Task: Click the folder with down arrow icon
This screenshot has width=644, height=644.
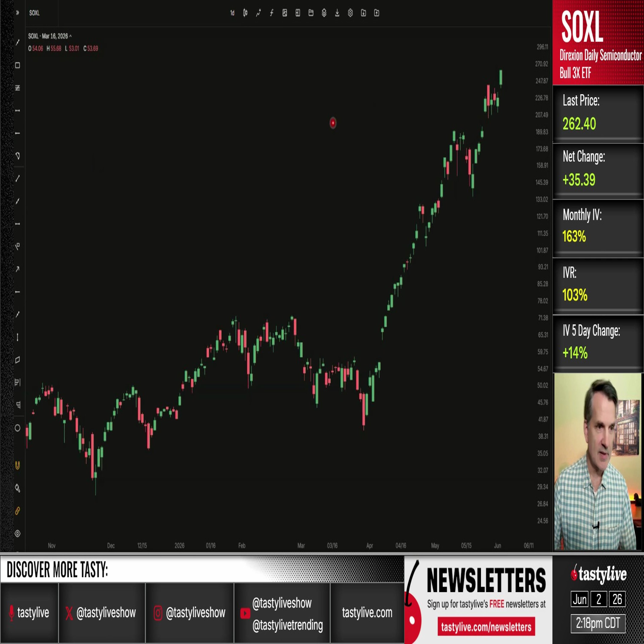Action: coord(363,13)
